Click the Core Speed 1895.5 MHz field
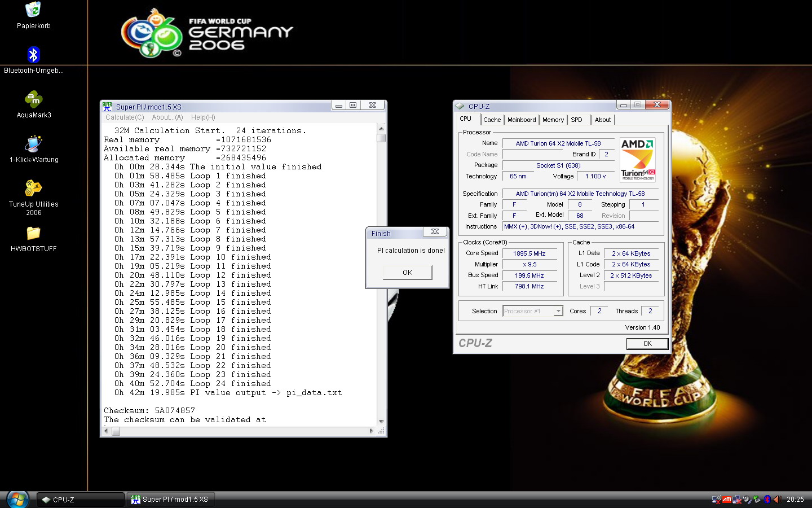 click(x=529, y=253)
